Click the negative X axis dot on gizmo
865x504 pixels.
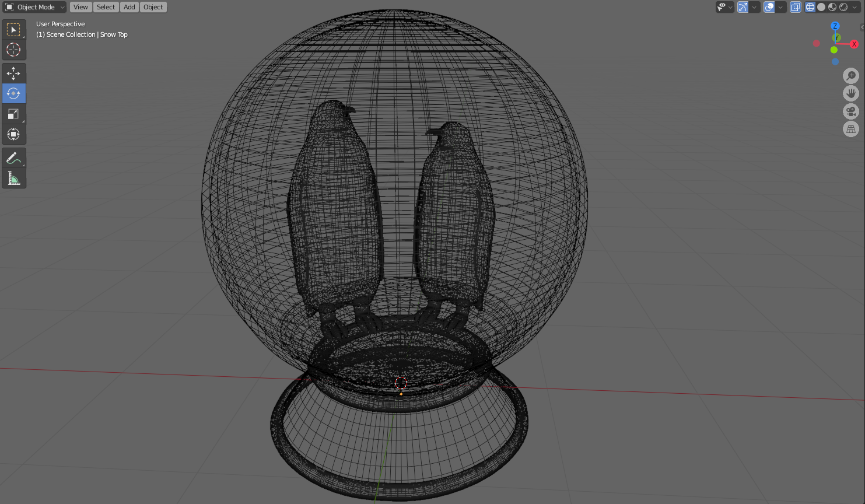[x=817, y=43]
